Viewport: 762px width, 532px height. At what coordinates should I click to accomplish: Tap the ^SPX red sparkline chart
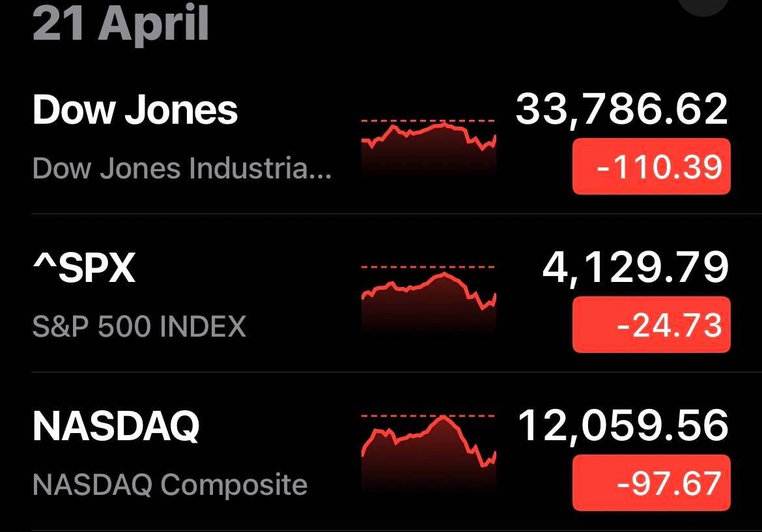click(429, 296)
